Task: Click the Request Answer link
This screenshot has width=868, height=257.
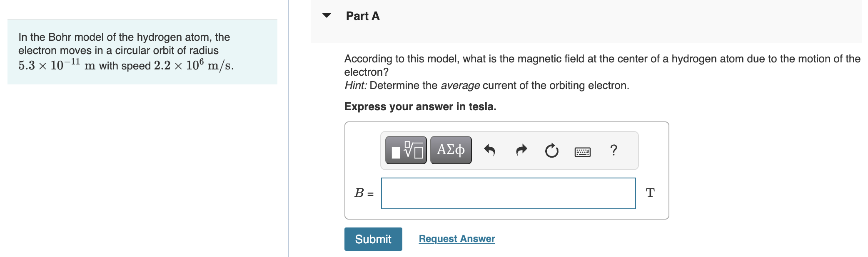Action: [456, 239]
